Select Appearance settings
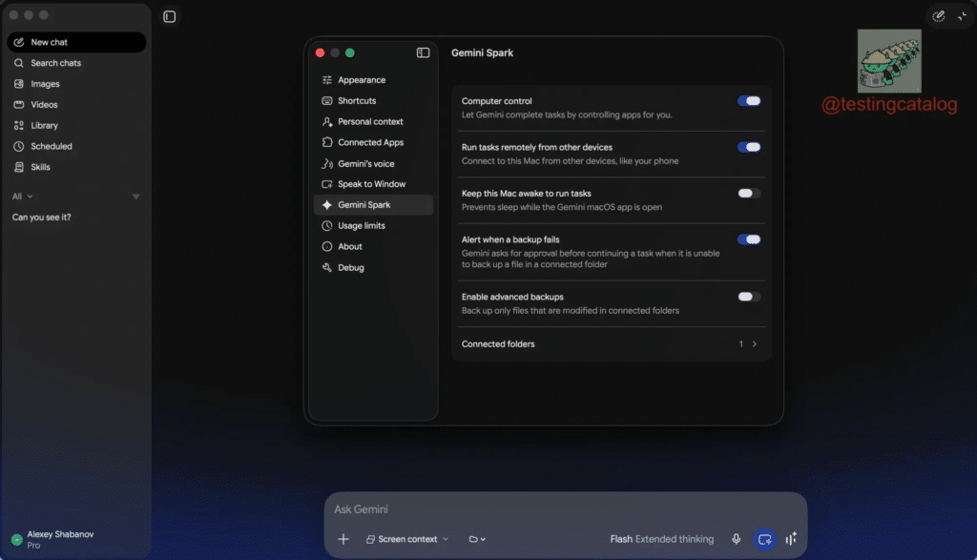The height and width of the screenshot is (560, 977). [373, 80]
